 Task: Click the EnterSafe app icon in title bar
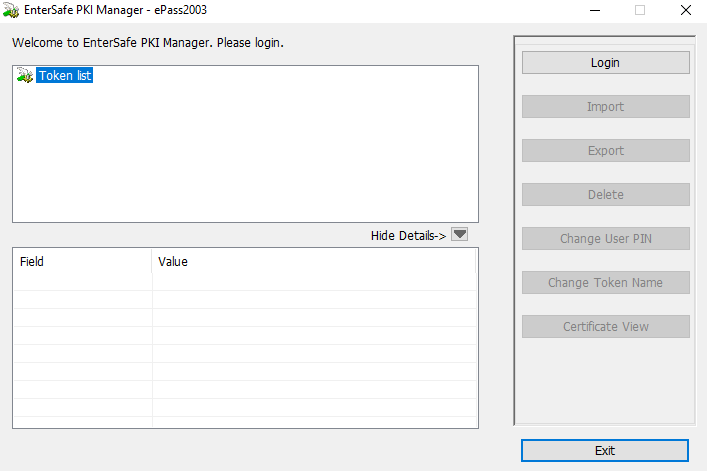[x=11, y=10]
